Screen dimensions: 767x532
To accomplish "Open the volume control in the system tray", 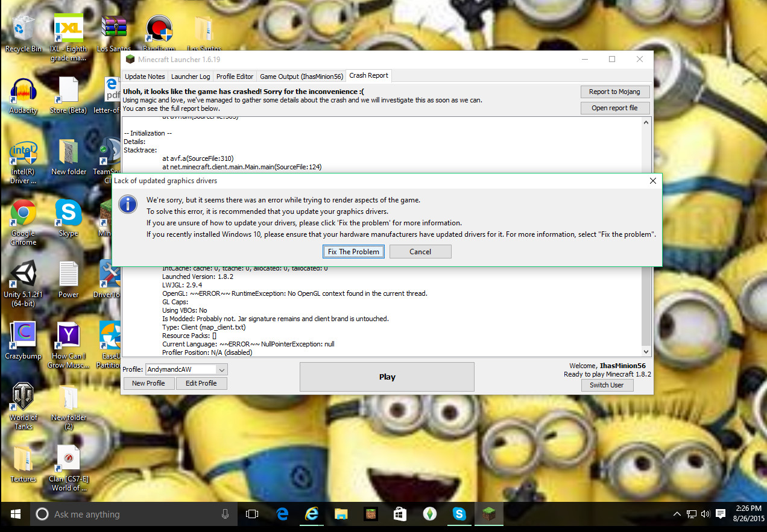I will click(x=705, y=514).
